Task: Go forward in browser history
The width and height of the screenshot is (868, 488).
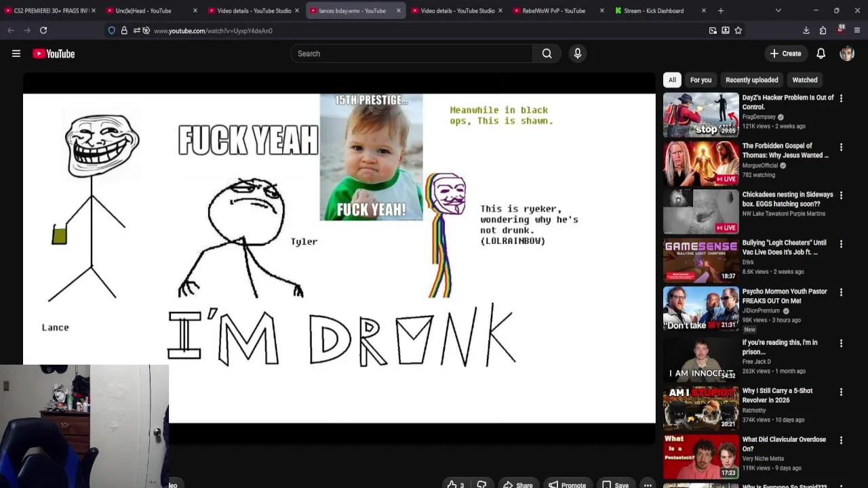Action: pyautogui.click(x=27, y=30)
